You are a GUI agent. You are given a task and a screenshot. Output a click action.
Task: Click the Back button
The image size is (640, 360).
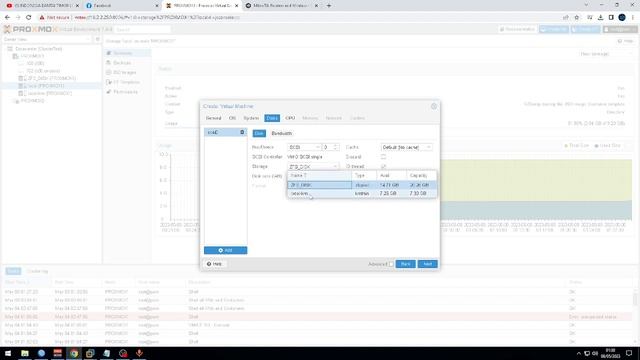(405, 264)
